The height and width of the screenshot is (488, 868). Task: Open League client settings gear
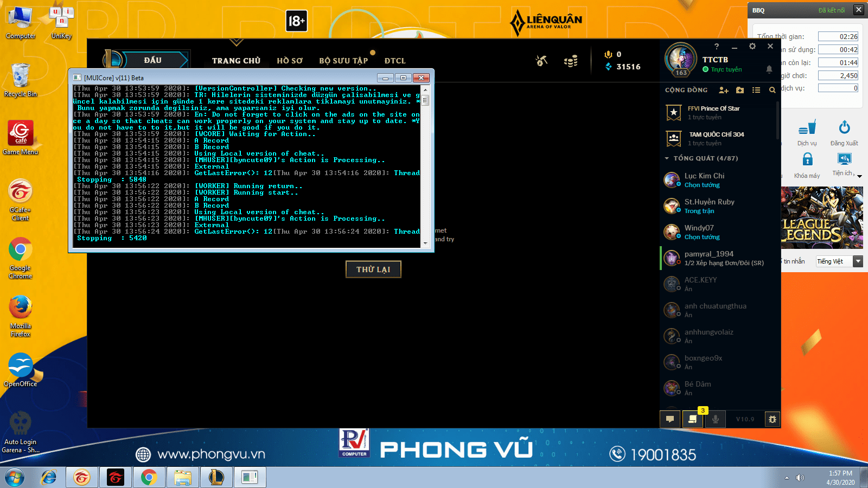(x=752, y=47)
